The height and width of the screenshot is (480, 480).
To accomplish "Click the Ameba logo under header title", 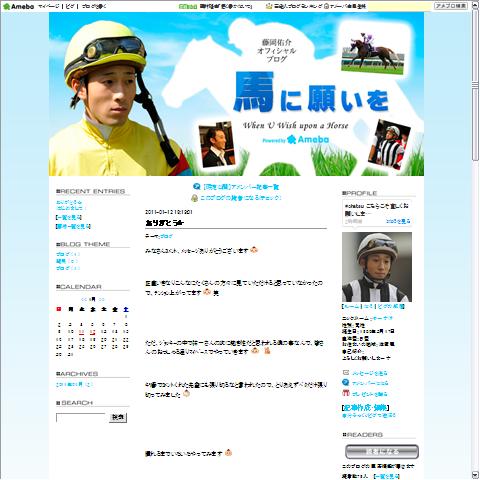I will tap(308, 139).
